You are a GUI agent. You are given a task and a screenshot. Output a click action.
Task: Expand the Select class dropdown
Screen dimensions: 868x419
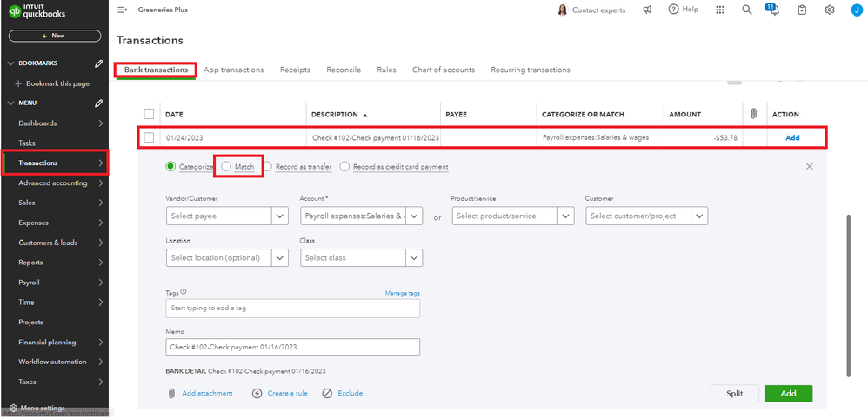tap(361, 257)
